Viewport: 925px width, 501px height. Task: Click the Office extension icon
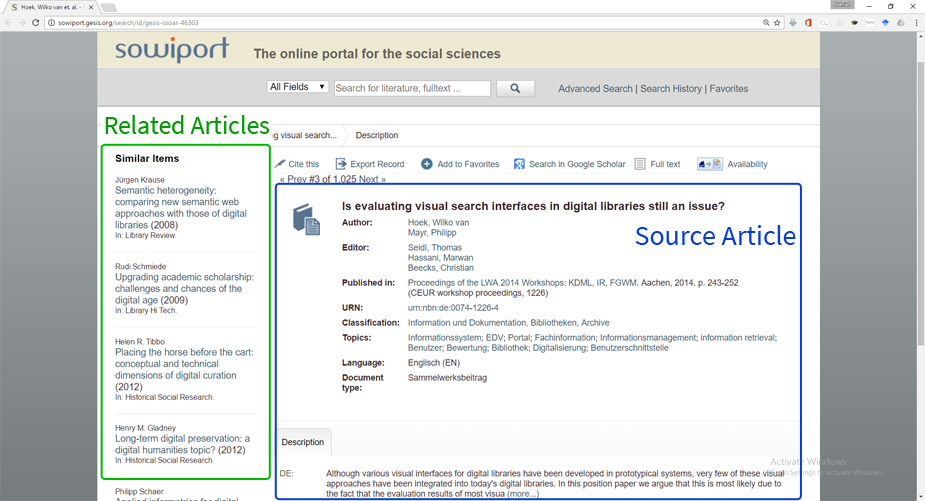click(808, 22)
